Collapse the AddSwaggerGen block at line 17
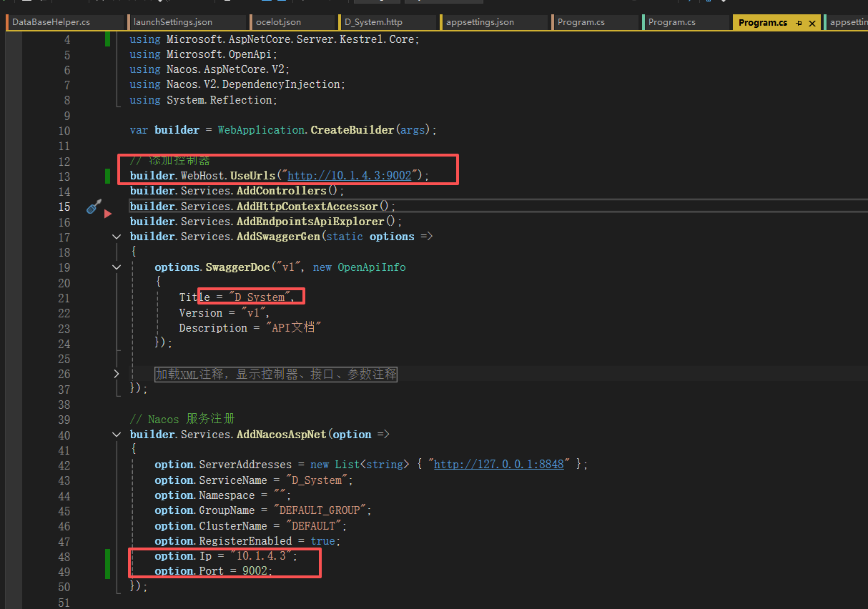Screen dimensions: 868x609 tap(117, 237)
